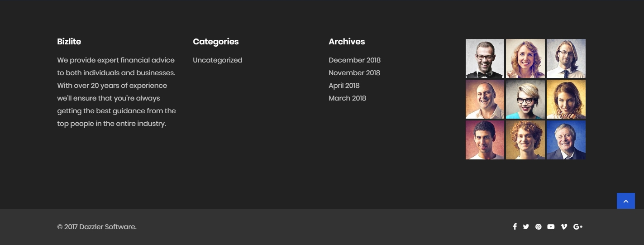The image size is (644, 245).
Task: Open the Vimeo social icon
Action: [564, 227]
